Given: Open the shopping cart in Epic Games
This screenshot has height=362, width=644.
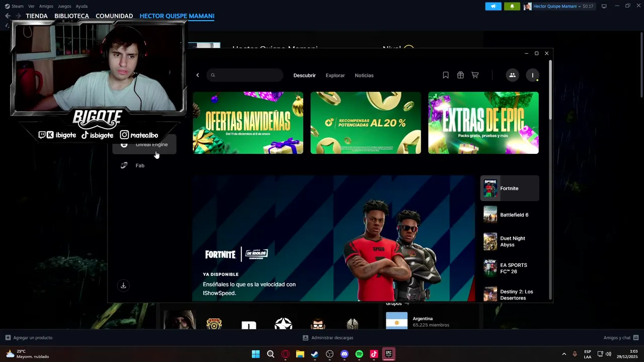Looking at the screenshot, I should [475, 75].
